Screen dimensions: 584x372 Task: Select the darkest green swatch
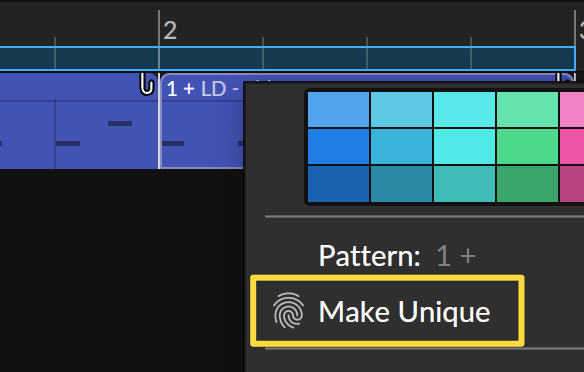pos(527,184)
